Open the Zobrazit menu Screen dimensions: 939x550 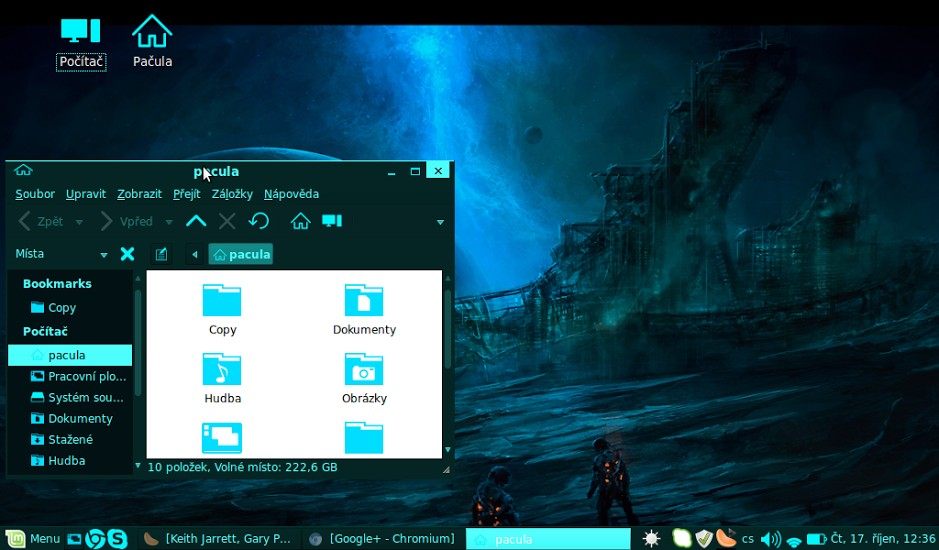click(x=139, y=194)
